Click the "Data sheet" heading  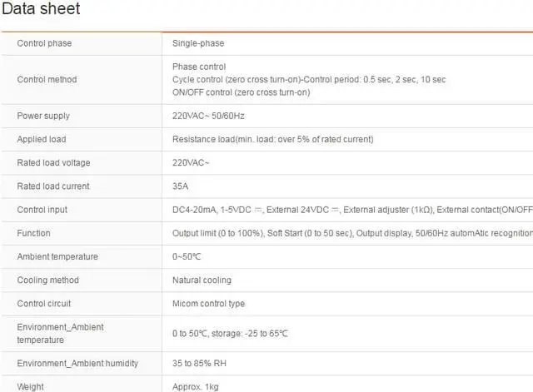point(41,10)
